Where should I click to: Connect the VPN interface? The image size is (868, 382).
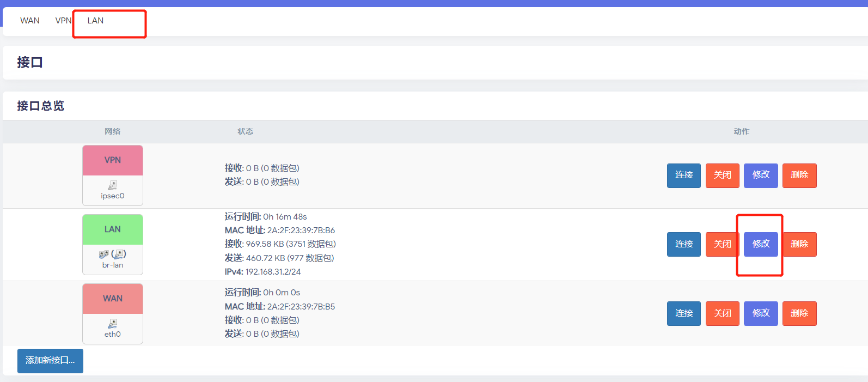pyautogui.click(x=684, y=175)
